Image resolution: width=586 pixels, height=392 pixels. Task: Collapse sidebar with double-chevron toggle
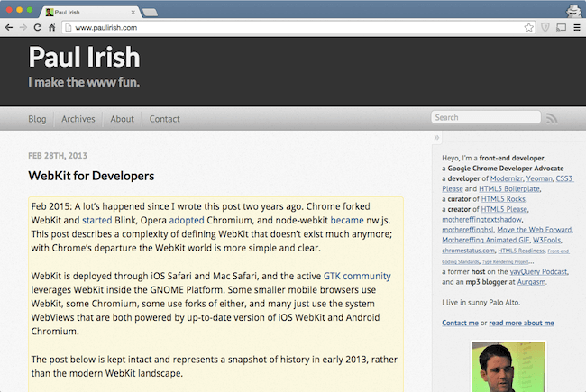click(x=436, y=138)
